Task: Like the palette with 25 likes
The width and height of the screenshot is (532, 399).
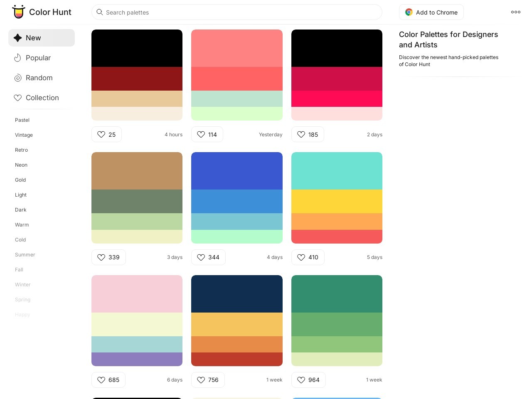Action: click(x=106, y=134)
